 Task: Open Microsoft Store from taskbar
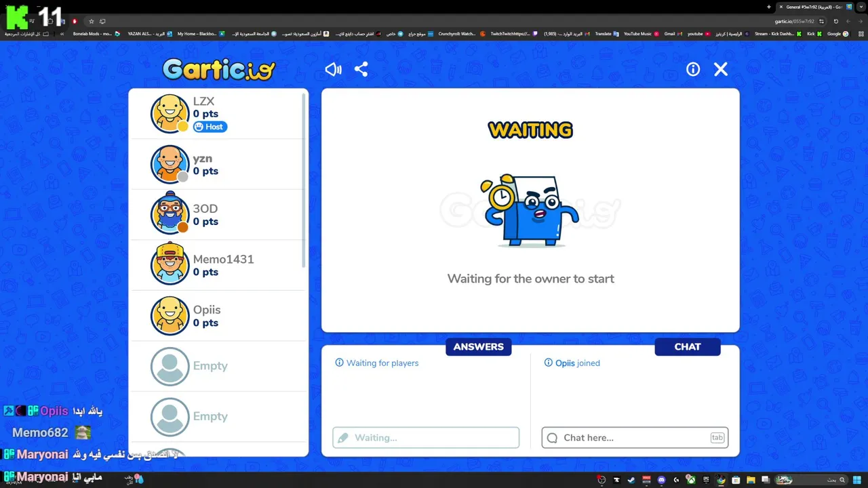(x=736, y=480)
